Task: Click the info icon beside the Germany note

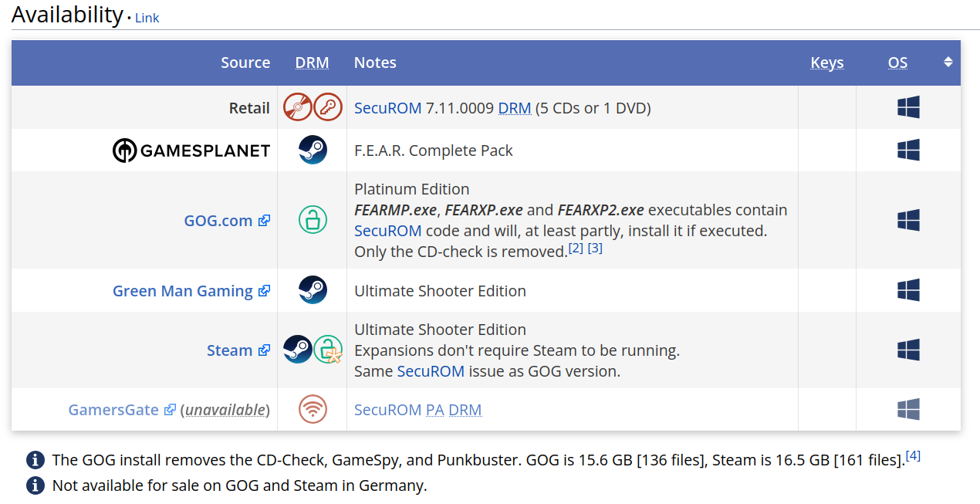Action: (35, 485)
